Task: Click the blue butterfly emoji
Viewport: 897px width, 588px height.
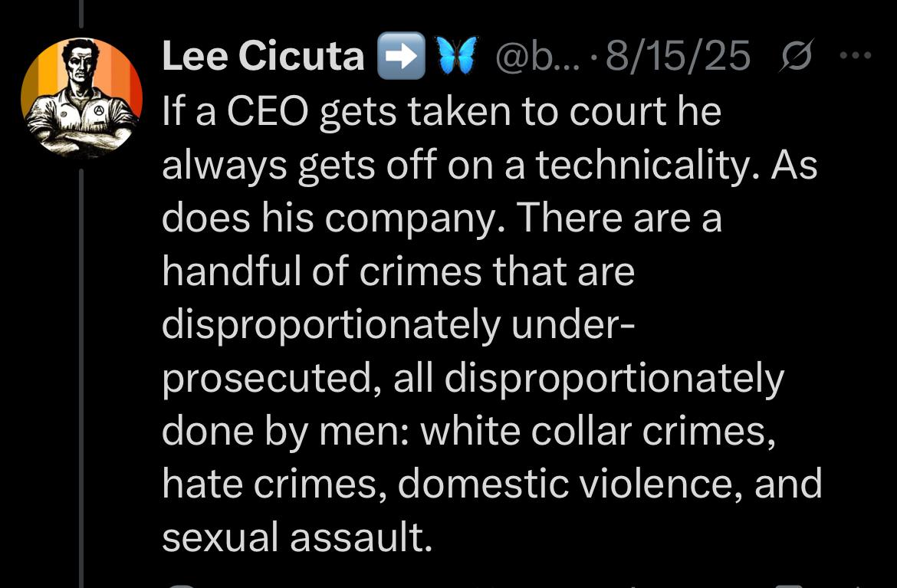Action: [x=457, y=56]
